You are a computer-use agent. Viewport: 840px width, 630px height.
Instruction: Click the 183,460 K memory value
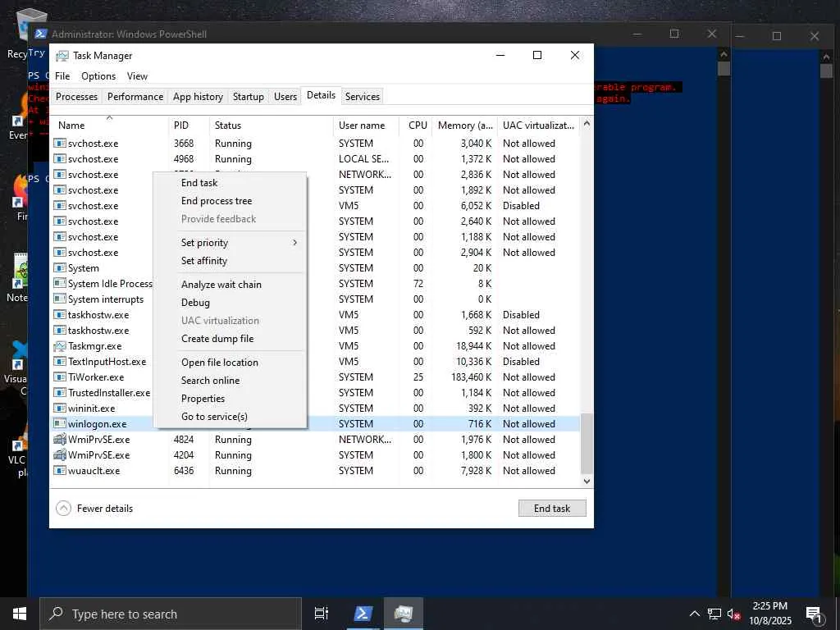point(471,377)
